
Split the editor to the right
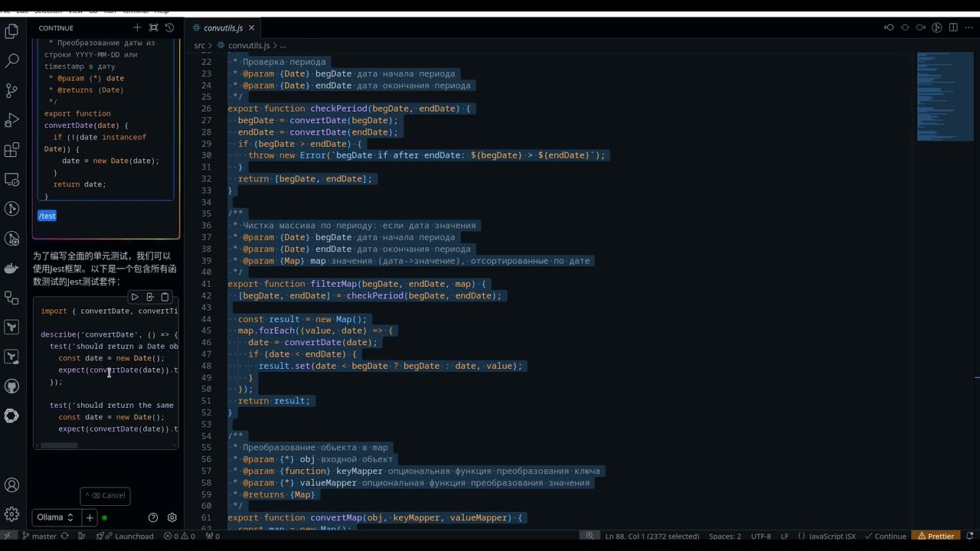point(953,28)
